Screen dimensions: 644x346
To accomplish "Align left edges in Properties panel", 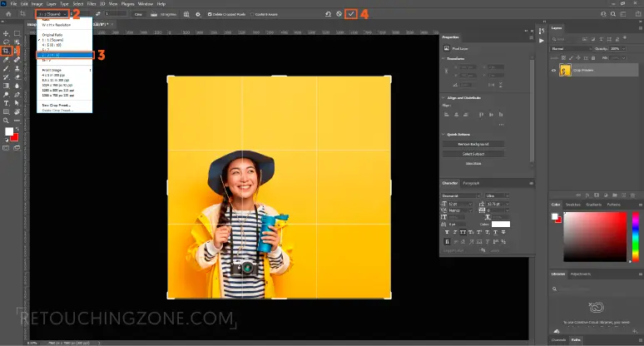I will pyautogui.click(x=447, y=115).
